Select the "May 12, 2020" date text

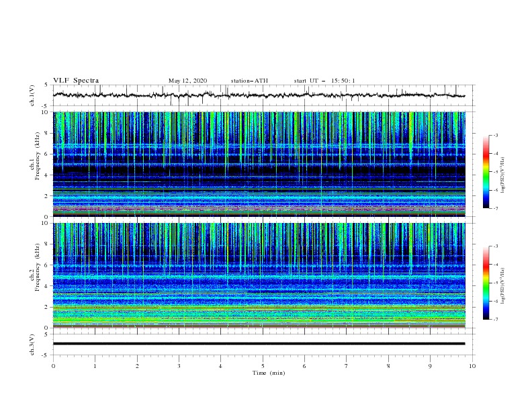coord(187,81)
